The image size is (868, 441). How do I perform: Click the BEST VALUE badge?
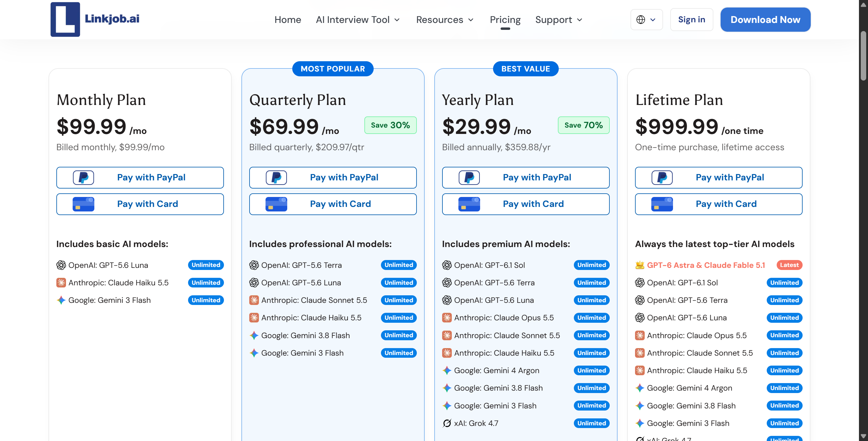coord(525,69)
